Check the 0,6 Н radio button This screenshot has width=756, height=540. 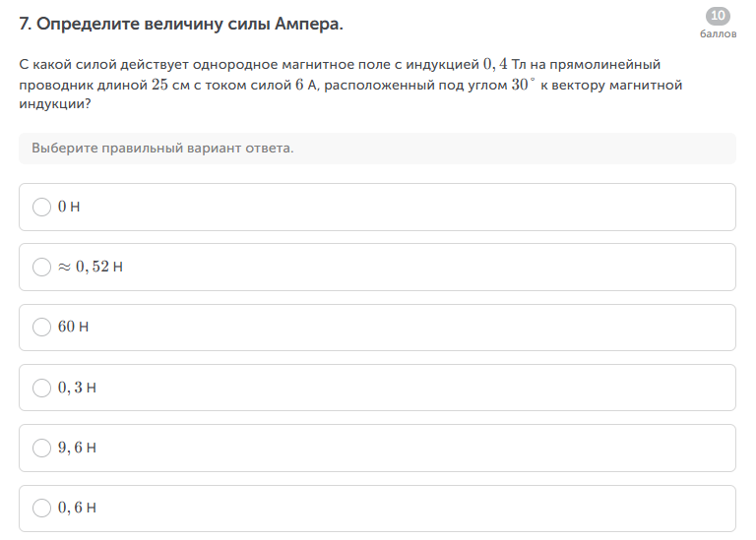(x=41, y=509)
